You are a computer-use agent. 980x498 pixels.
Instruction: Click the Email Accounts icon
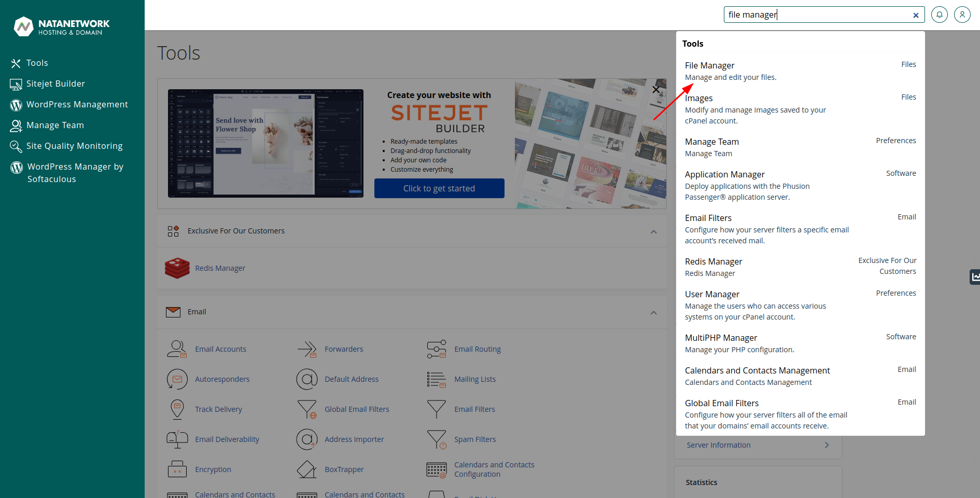(177, 349)
